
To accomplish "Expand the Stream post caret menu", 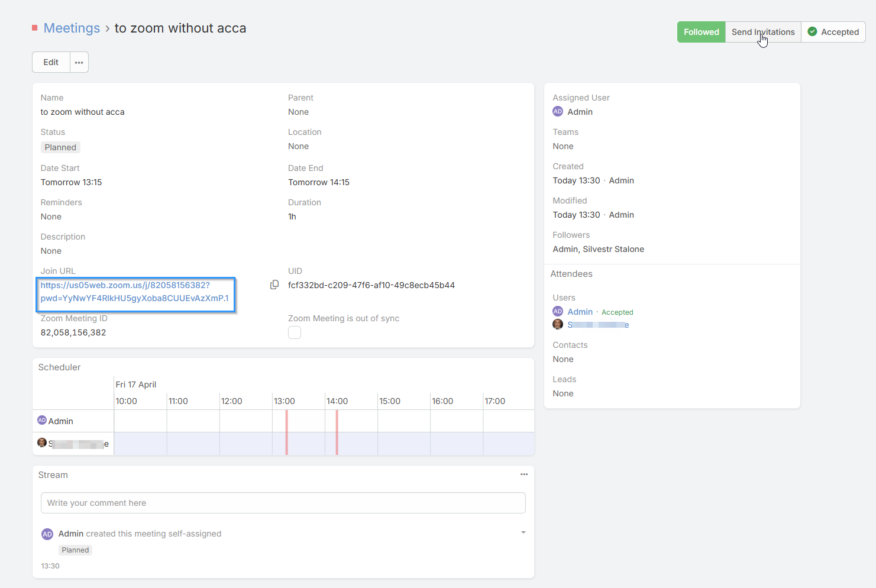I will point(523,532).
